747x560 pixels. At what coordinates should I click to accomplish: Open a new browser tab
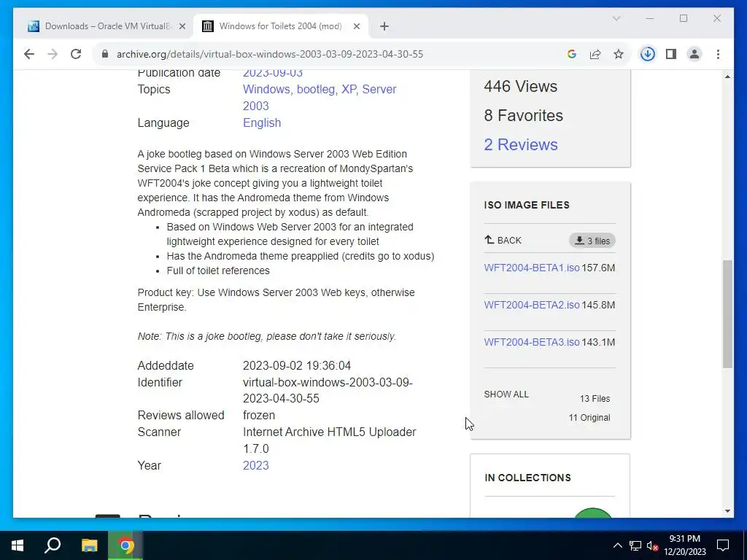[x=384, y=27]
